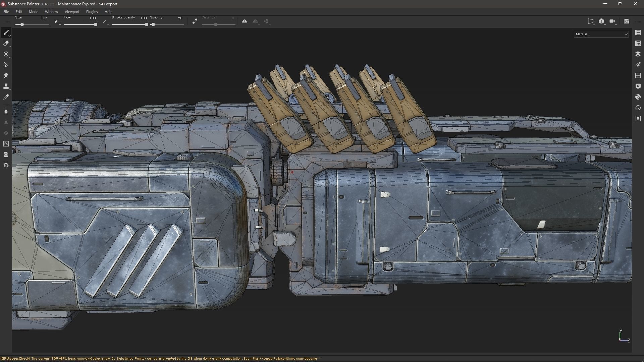This screenshot has width=644, height=362.
Task: Open the radial symmetry options icon
Action: [x=267, y=21]
